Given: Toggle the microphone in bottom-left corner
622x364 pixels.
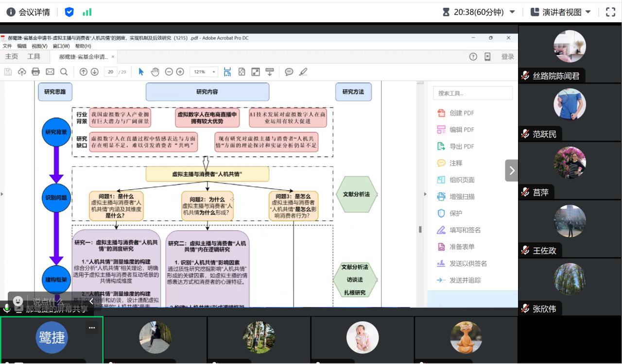Looking at the screenshot, I should (x=7, y=309).
